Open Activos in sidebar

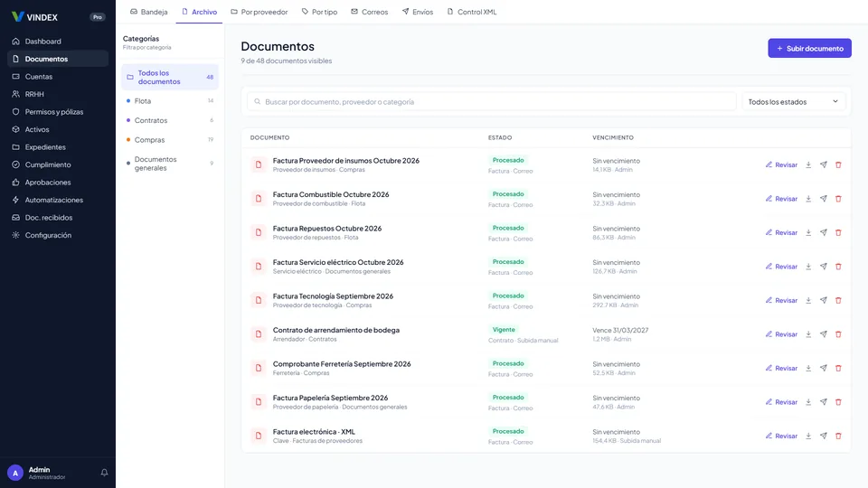click(58, 129)
